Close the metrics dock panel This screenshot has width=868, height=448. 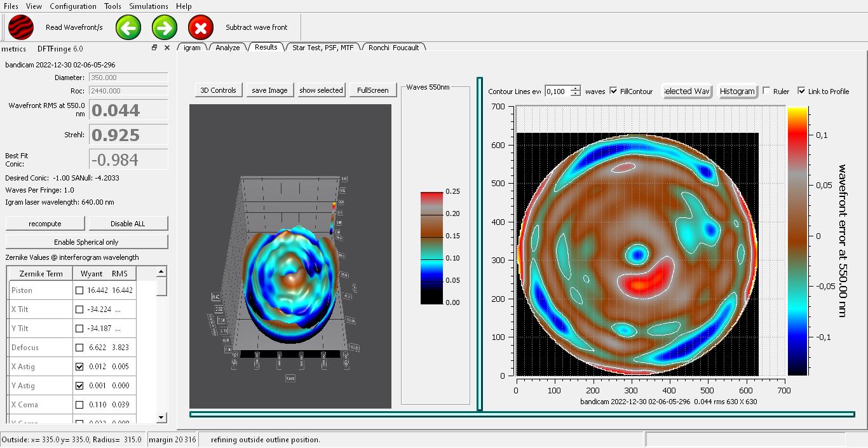[x=167, y=48]
